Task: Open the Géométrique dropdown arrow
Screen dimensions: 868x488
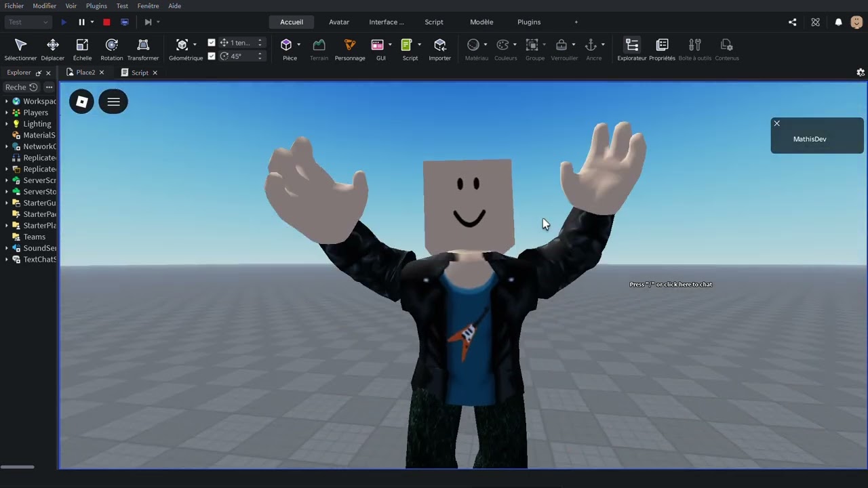Action: coord(195,45)
